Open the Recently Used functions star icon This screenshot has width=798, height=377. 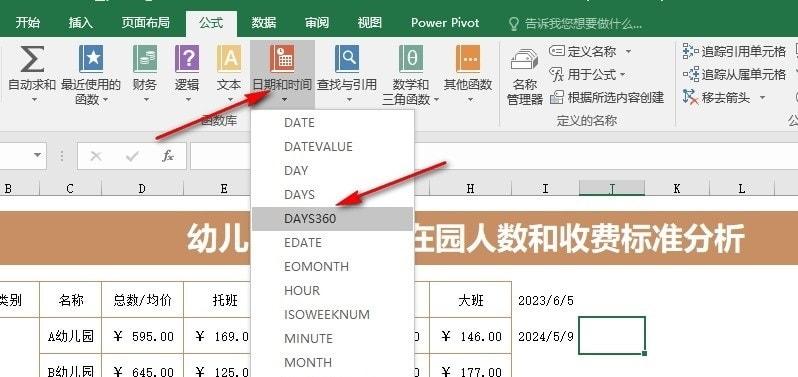pos(91,59)
